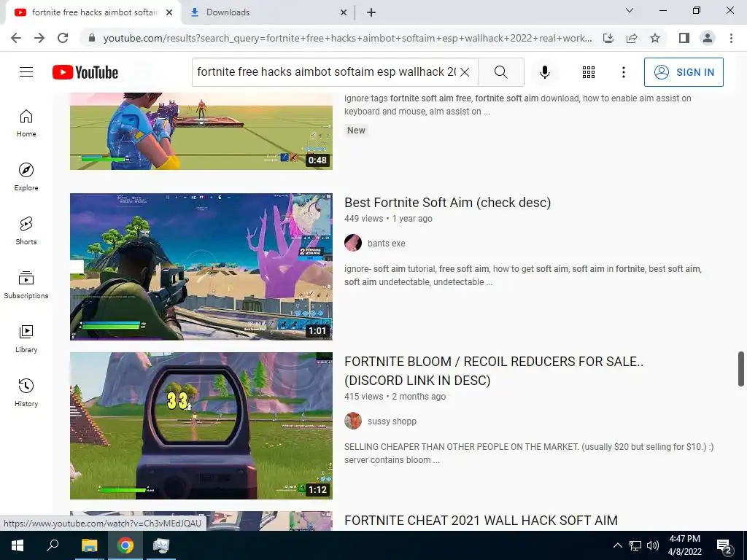The width and height of the screenshot is (747, 560).
Task: Click the sussy shopp channel avatar
Action: pyautogui.click(x=353, y=421)
